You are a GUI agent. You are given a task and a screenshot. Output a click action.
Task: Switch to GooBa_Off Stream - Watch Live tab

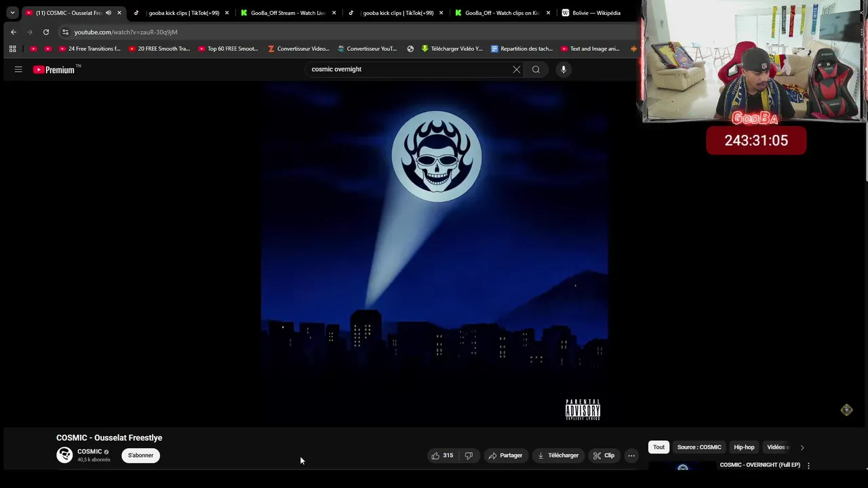click(288, 13)
